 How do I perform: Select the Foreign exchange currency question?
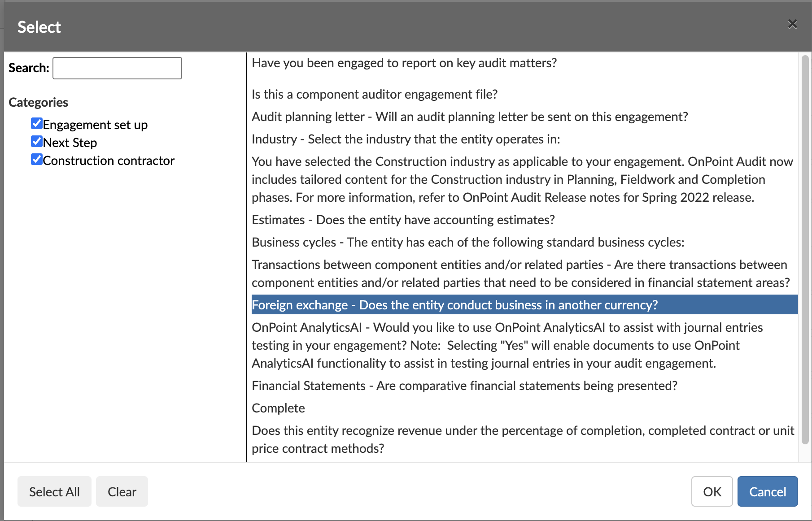coord(524,305)
